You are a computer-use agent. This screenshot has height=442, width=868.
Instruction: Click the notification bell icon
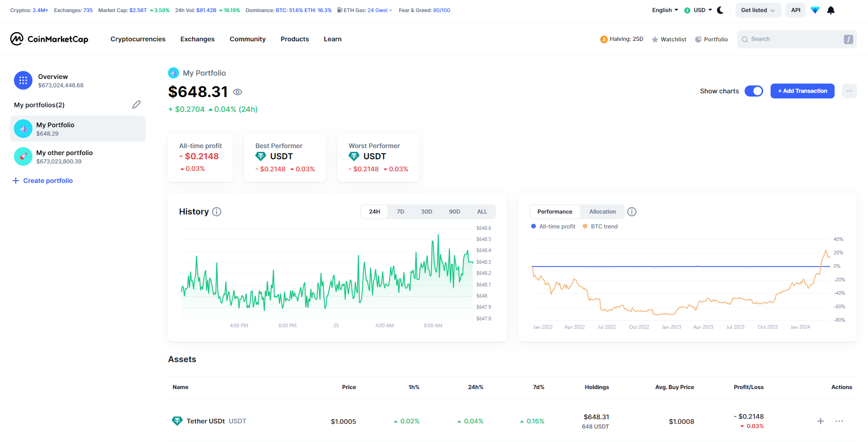830,10
